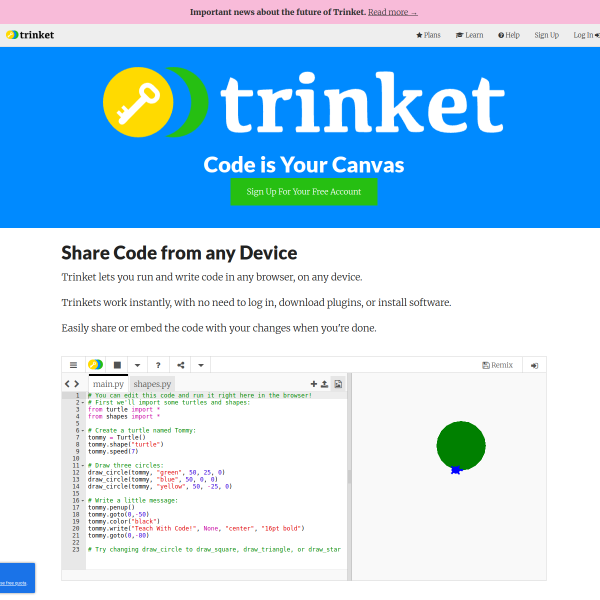
Task: Collapse the code fold at line 16
Action: coord(83,501)
